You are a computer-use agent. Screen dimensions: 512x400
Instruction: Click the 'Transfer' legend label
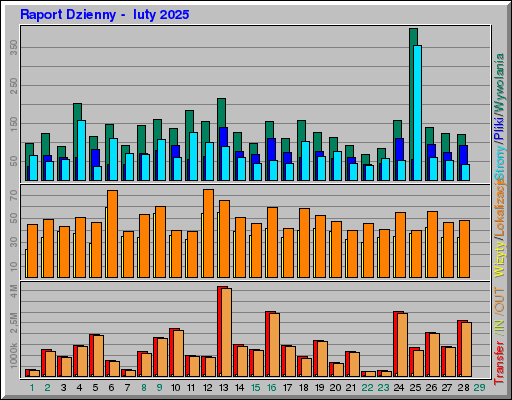click(500, 363)
